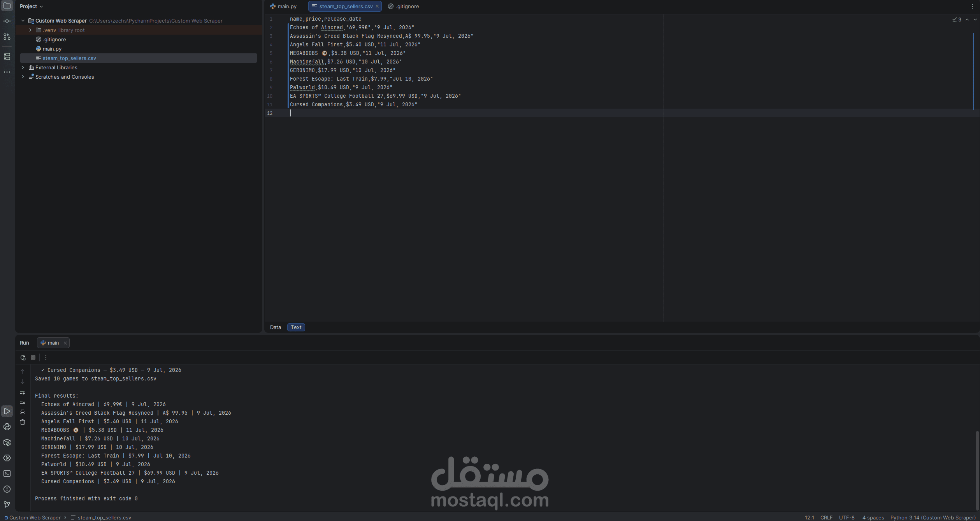Close the main run tab

click(x=65, y=343)
